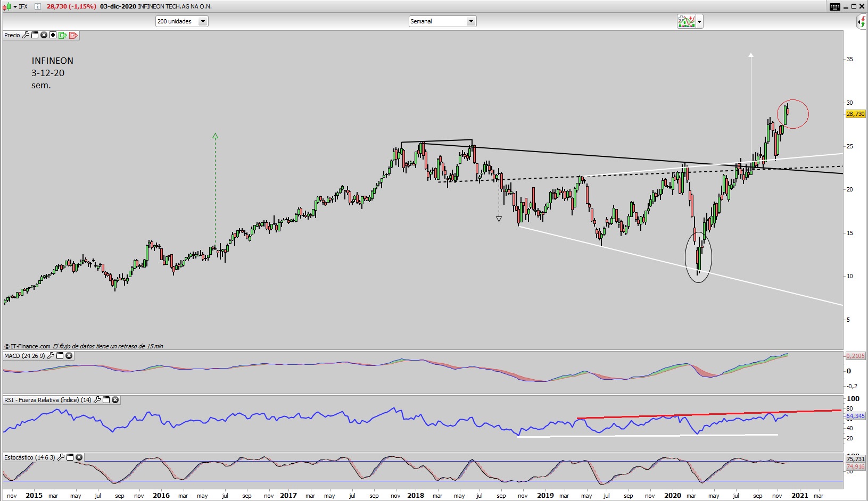868x501 pixels.
Task: Click the 28,730 (-1,15%) price quote
Action: (71, 6)
